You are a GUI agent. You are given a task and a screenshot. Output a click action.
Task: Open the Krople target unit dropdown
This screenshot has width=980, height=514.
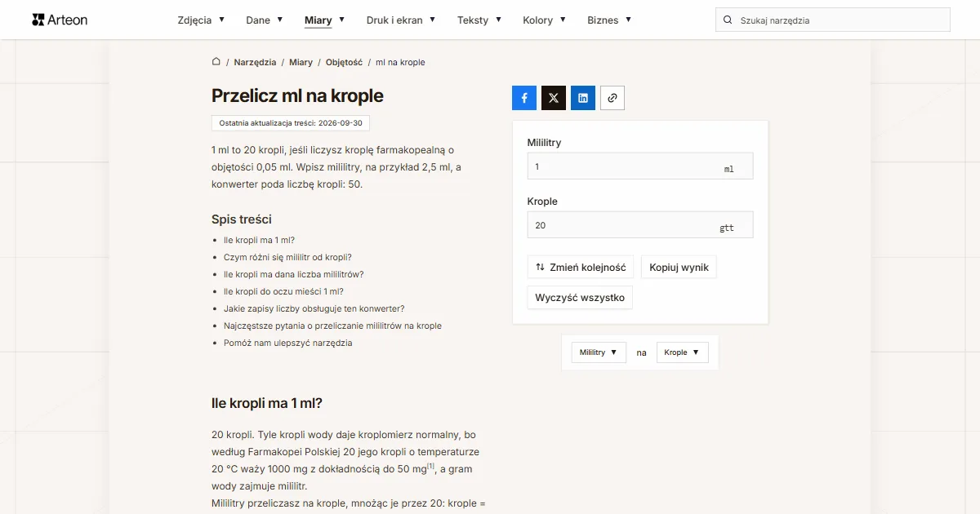682,352
